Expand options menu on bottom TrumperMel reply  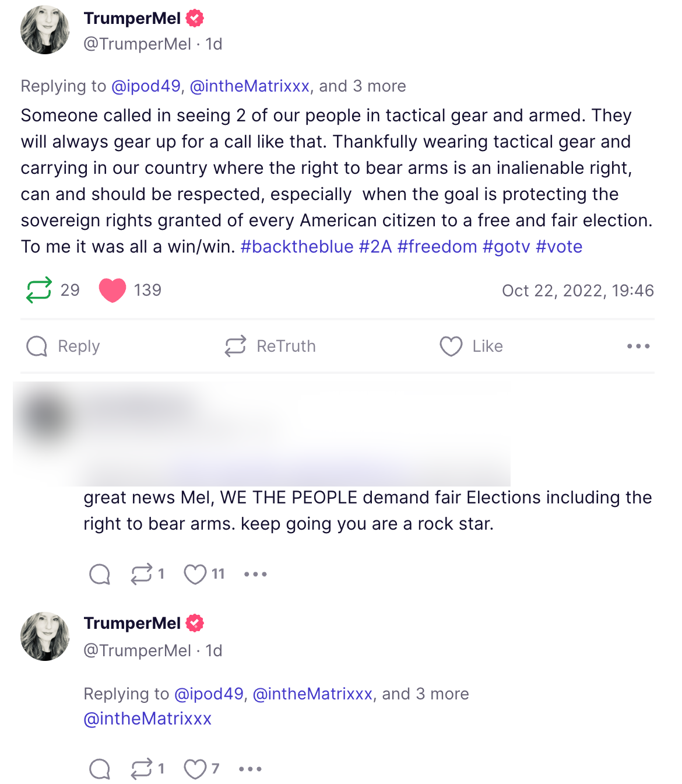(x=250, y=769)
